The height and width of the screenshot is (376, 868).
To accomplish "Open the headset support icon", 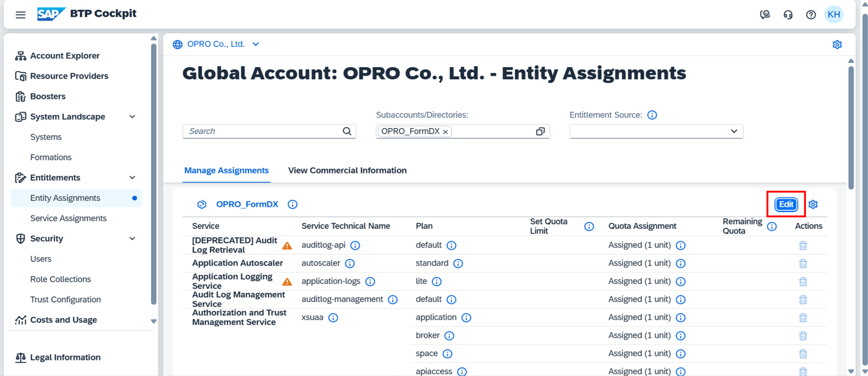I will coord(788,15).
